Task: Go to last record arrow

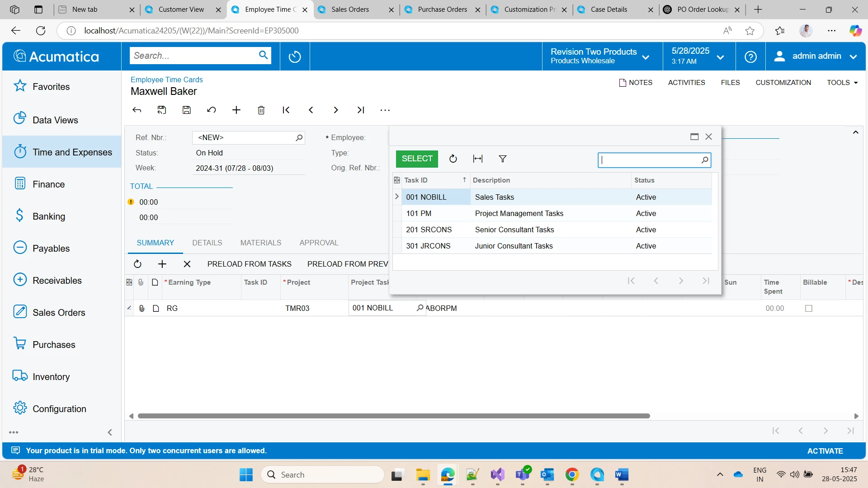Action: [x=360, y=110]
